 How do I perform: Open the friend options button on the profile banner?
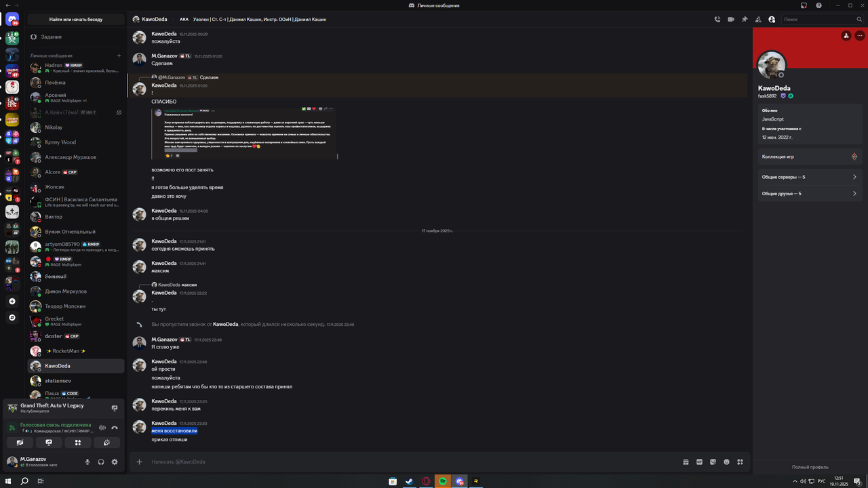846,36
